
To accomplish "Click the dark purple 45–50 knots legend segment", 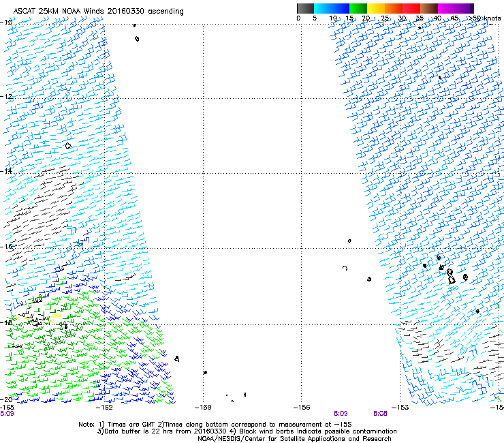I will coord(464,8).
